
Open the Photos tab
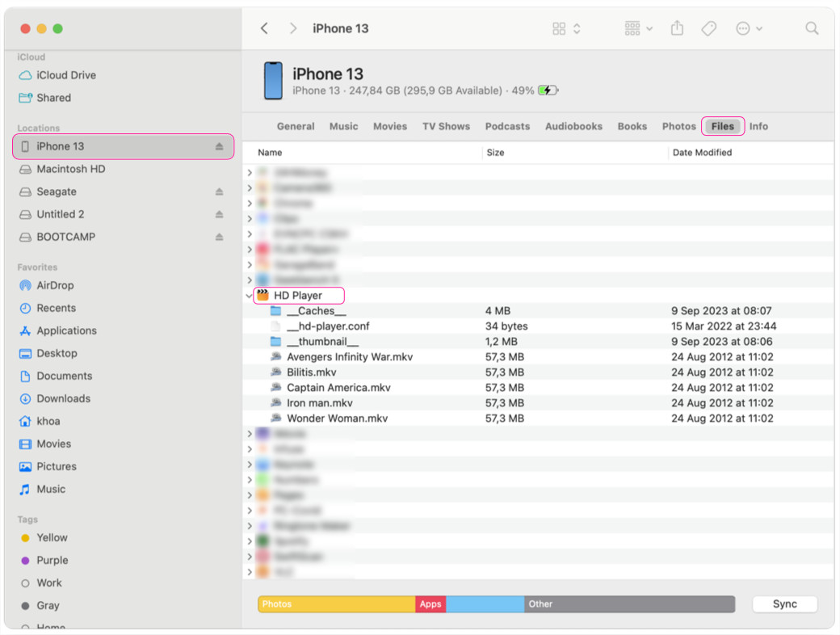point(678,127)
